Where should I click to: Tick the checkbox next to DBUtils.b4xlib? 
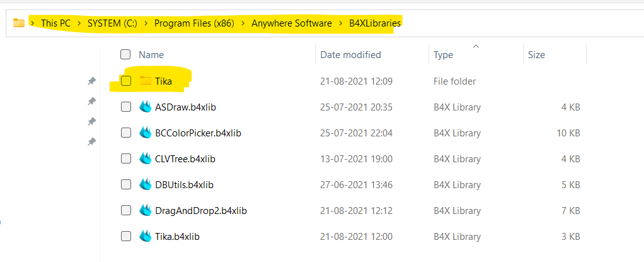[126, 184]
